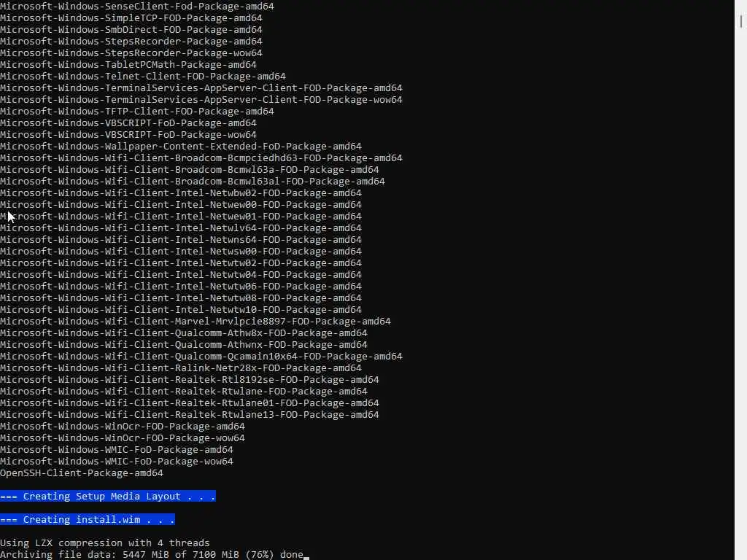Click Wifi-Client-Ralink-Netr28x package line

pos(181,368)
